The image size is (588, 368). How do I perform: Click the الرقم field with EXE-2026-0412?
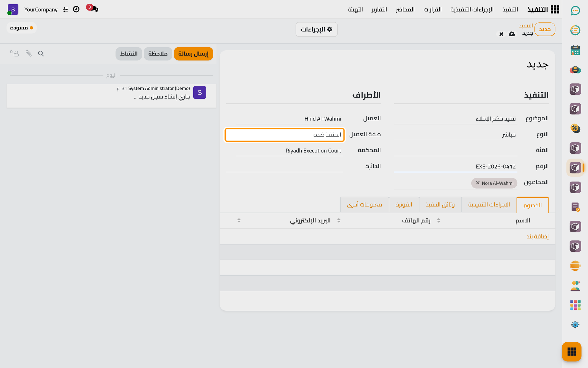[455, 167]
